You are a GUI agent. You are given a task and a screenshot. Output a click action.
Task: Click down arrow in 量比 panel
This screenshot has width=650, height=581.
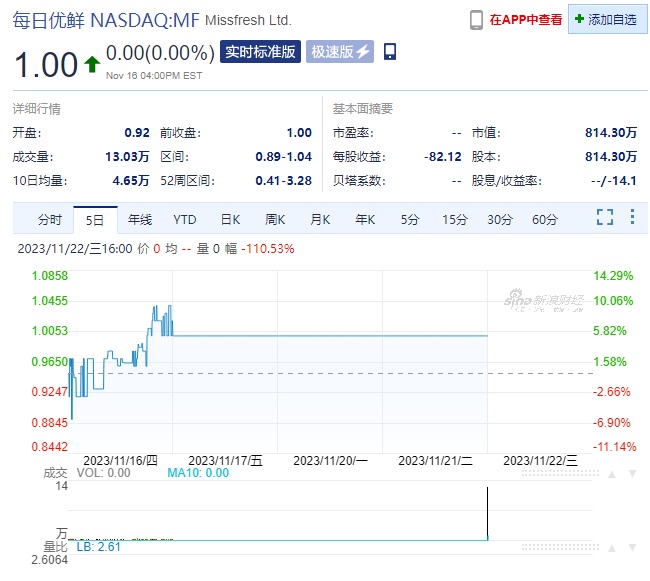[x=632, y=548]
